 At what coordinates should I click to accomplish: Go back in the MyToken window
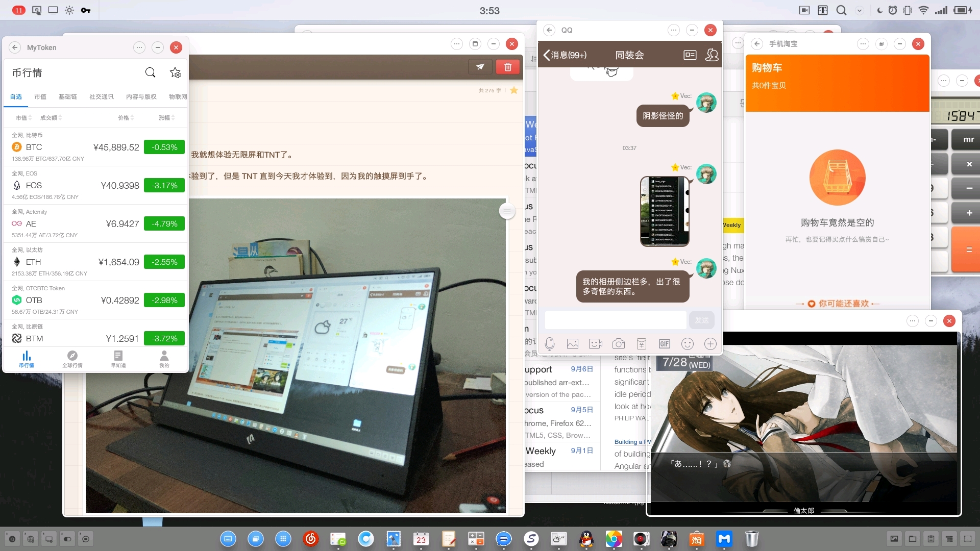[x=15, y=47]
